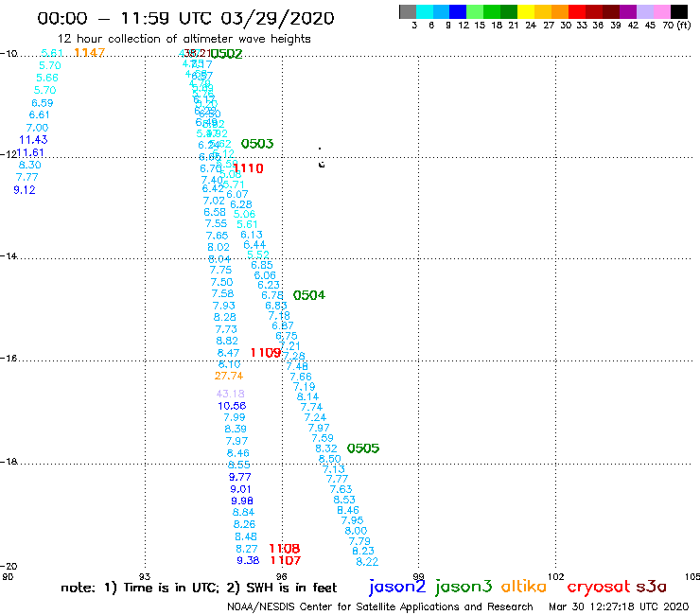The image size is (700, 615).
Task: Click the 8.32 value beside 0505
Action: (326, 448)
